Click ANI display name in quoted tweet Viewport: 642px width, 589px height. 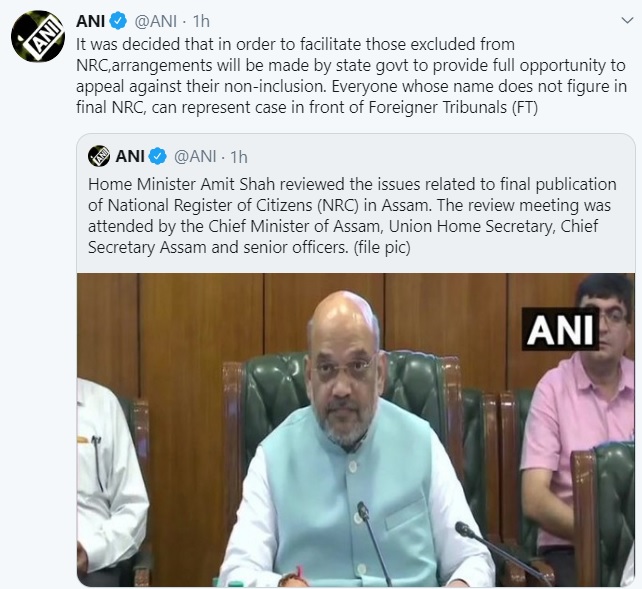(130, 156)
